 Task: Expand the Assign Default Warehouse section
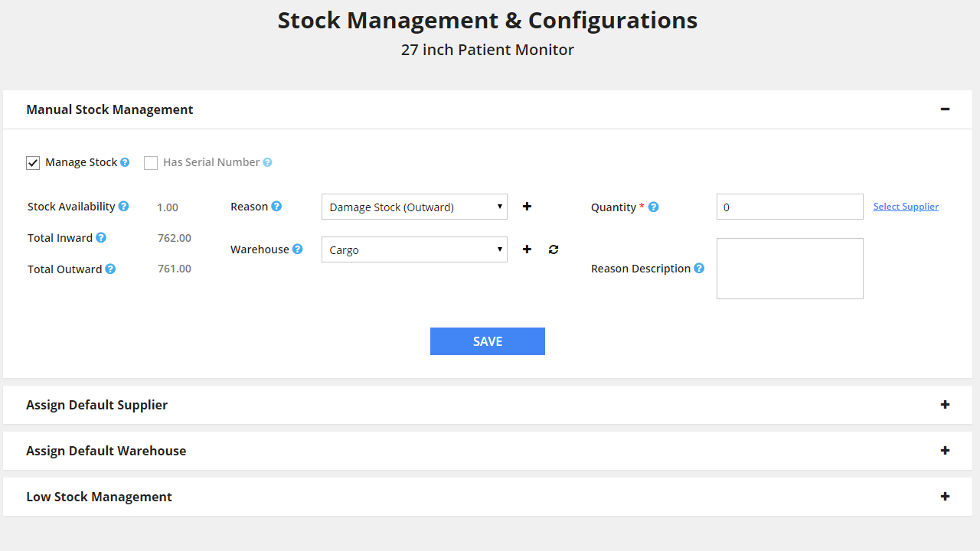pyautogui.click(x=945, y=451)
